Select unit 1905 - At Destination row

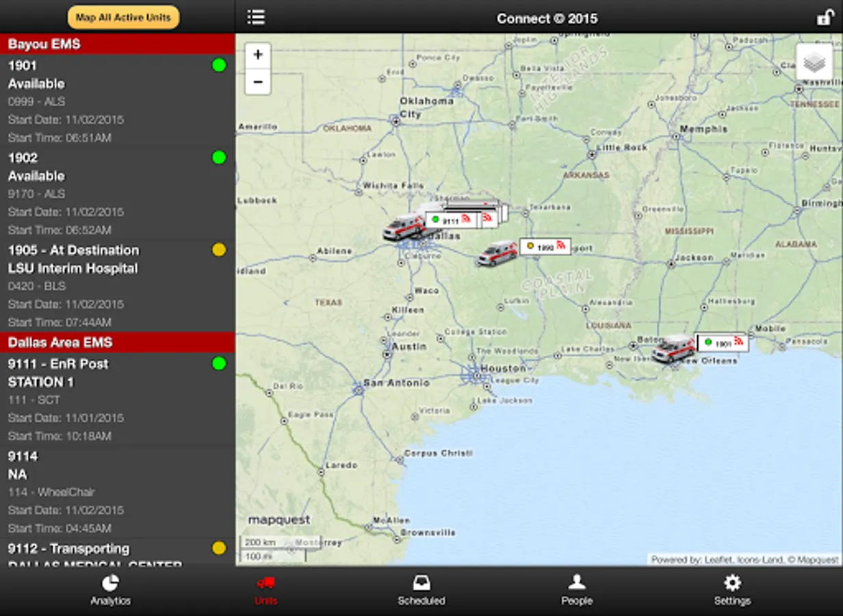pos(118,286)
